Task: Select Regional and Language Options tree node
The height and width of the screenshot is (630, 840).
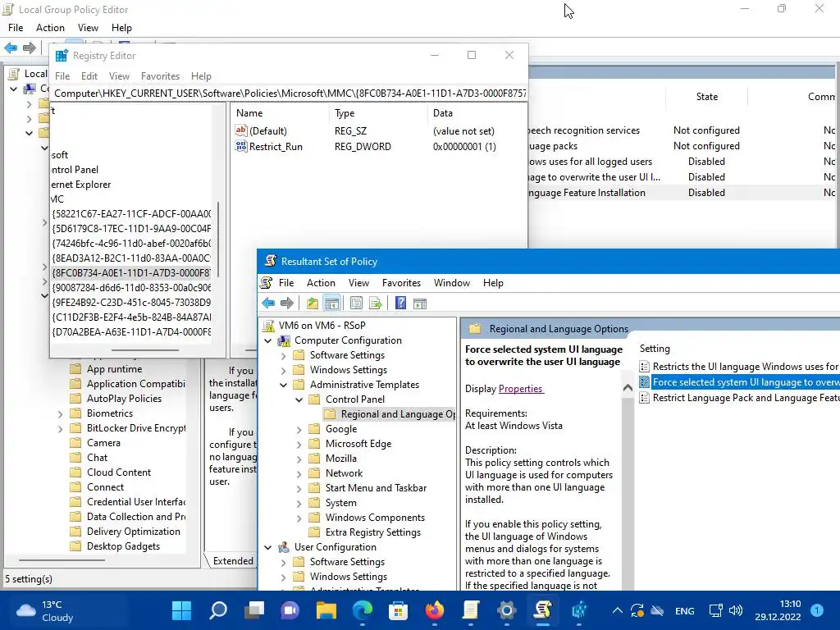Action: pyautogui.click(x=390, y=414)
